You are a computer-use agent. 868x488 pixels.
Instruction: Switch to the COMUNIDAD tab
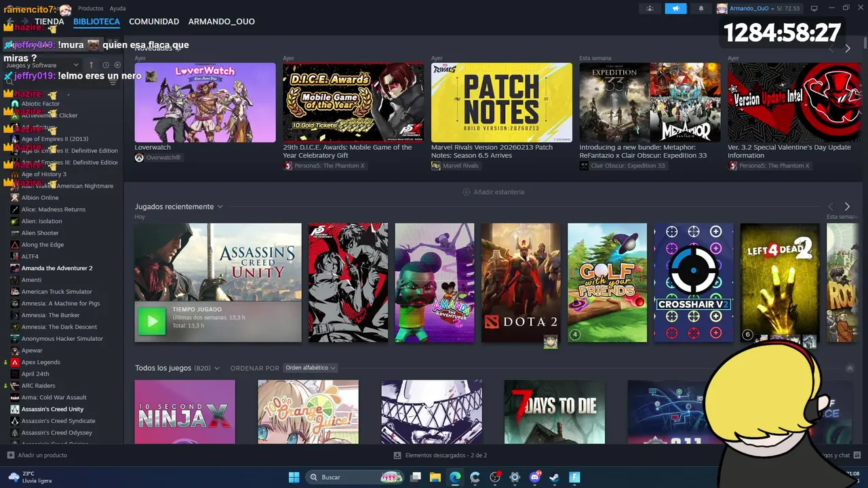point(154,22)
